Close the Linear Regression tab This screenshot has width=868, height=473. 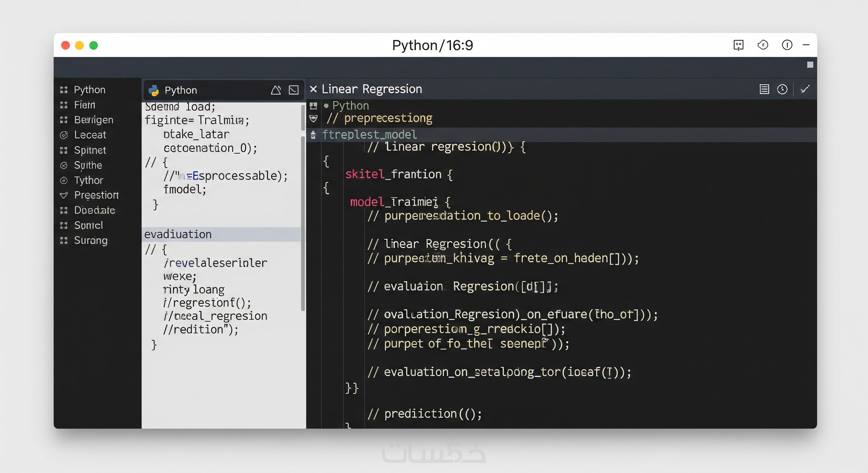tap(313, 89)
